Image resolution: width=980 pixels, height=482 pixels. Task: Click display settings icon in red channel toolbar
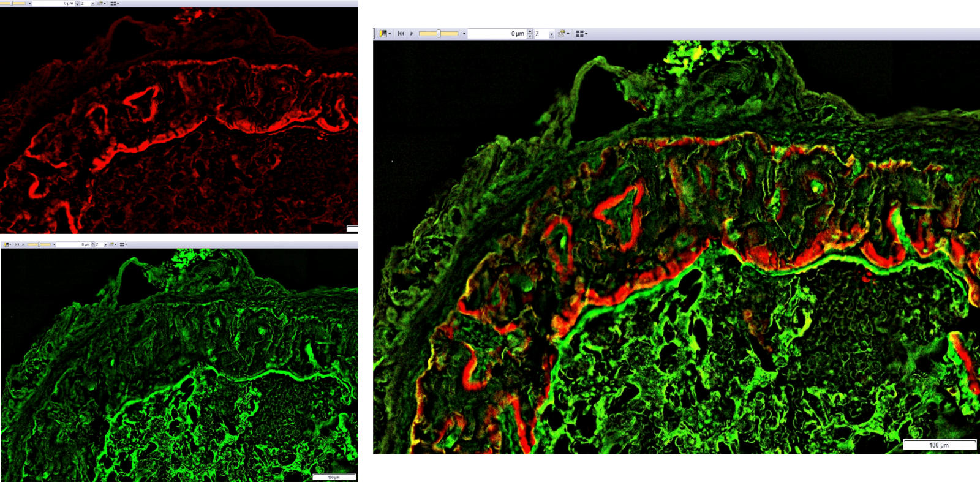[x=100, y=3]
